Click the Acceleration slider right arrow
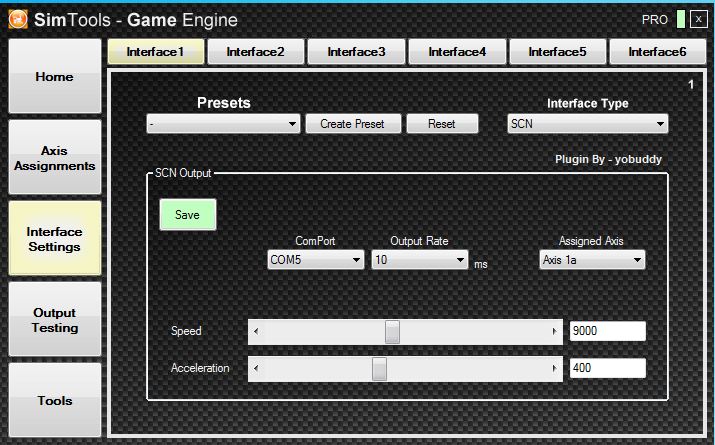This screenshot has width=715, height=445. (555, 369)
